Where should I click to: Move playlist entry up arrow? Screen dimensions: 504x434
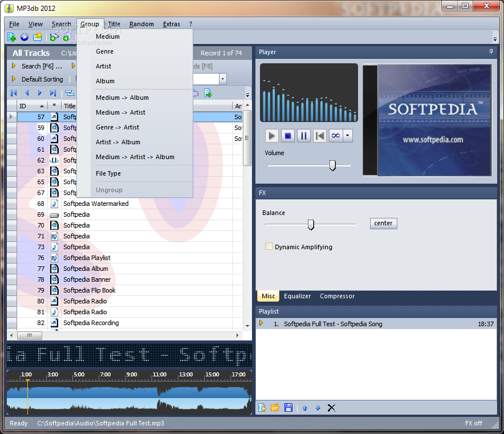pyautogui.click(x=304, y=408)
